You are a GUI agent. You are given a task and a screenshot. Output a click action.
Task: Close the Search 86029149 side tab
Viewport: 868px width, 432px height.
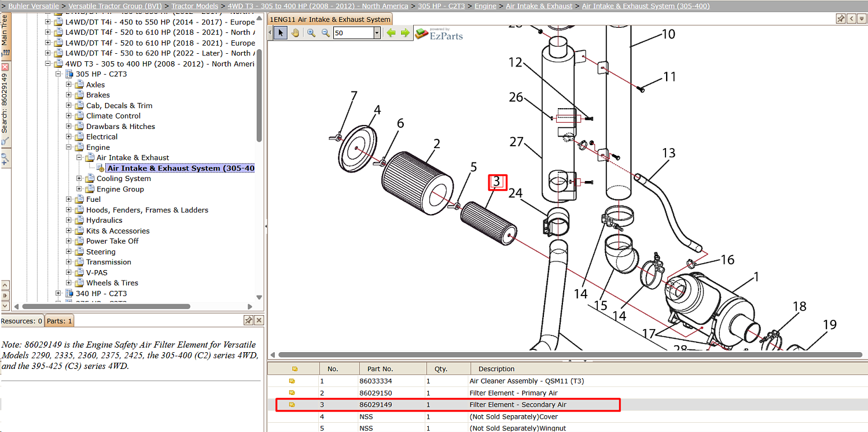click(x=5, y=67)
